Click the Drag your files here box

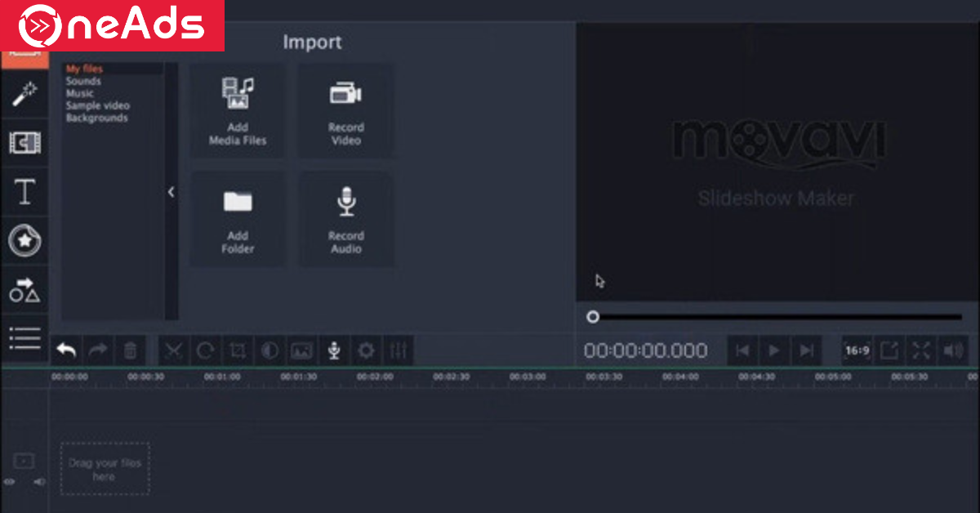(105, 469)
